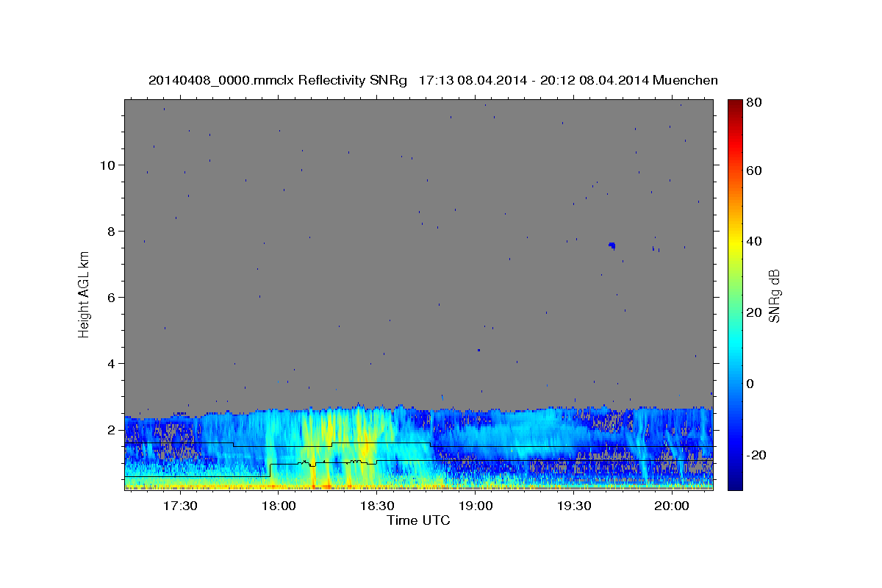Click the colorbar value 20
The width and height of the screenshot is (882, 588).
click(x=753, y=312)
